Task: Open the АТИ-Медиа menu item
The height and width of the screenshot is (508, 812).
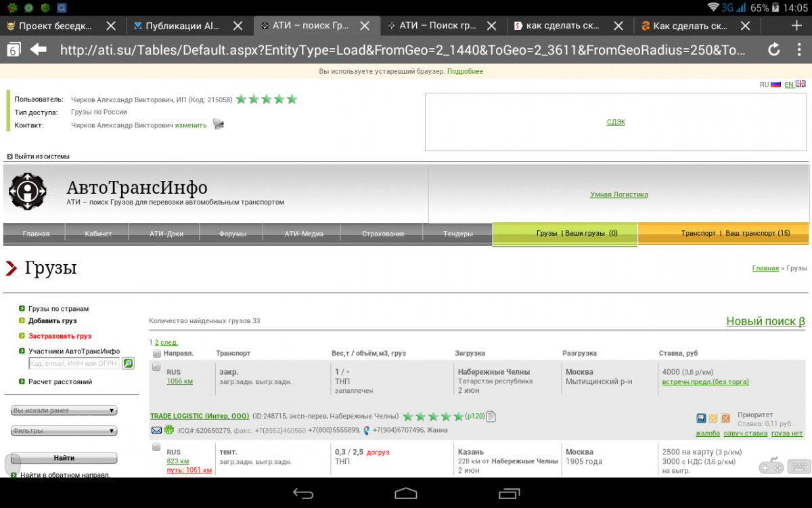Action: [x=304, y=234]
